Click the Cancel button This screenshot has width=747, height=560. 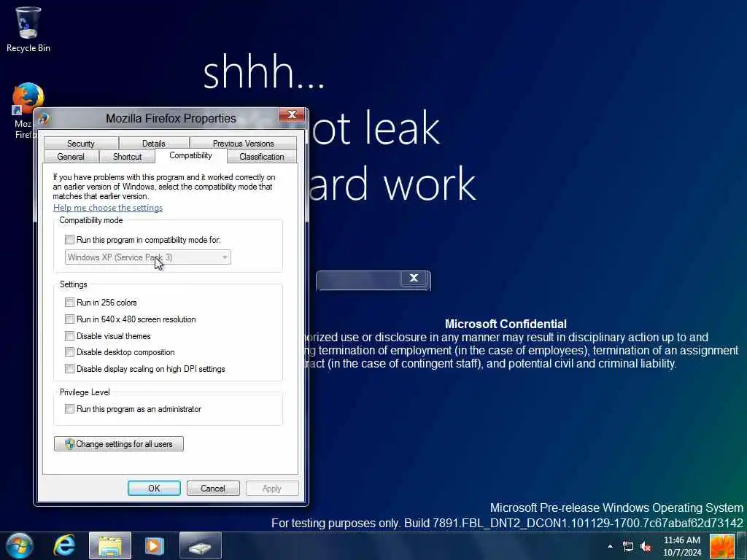[213, 488]
